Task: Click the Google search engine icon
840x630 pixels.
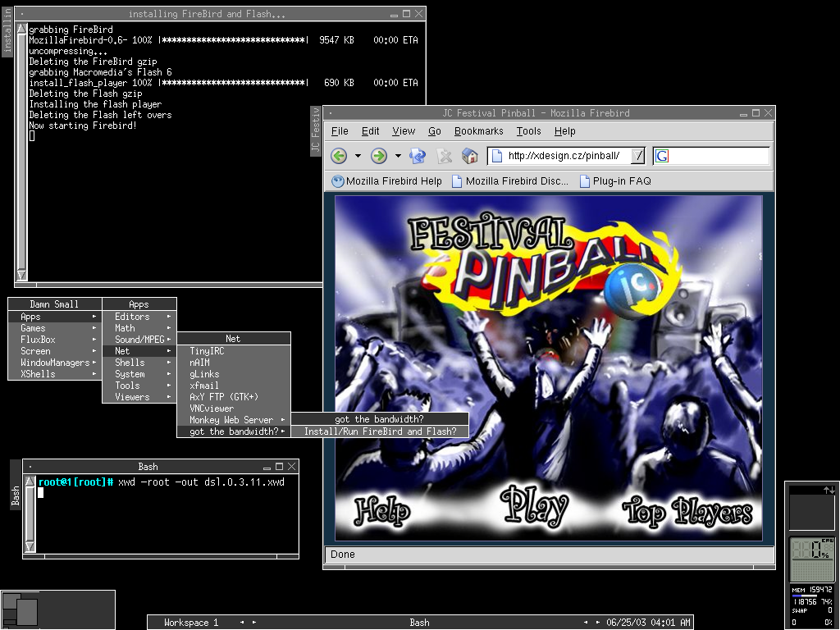Action: point(662,156)
